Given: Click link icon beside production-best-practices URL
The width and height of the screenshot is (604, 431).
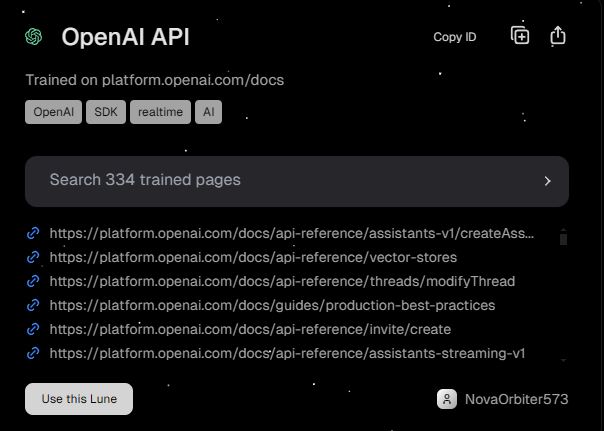Looking at the screenshot, I should 33,305.
